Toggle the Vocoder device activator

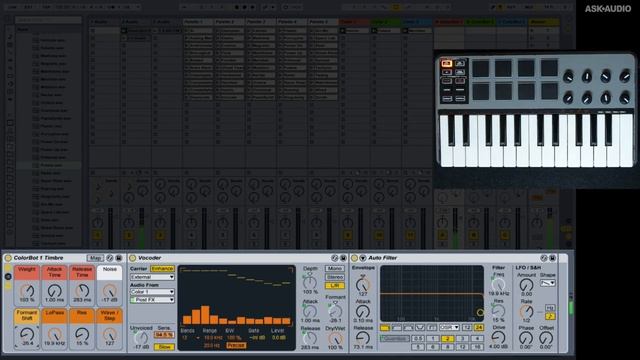[x=133, y=258]
